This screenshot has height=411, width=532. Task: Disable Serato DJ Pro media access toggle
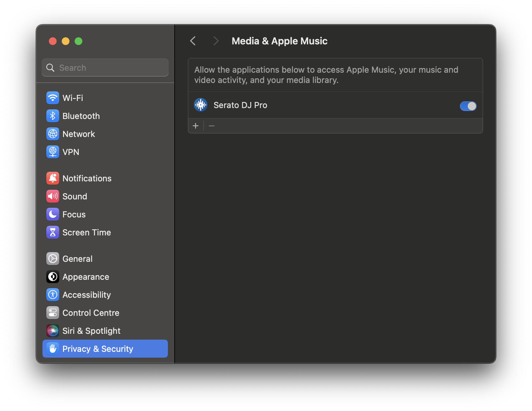468,106
